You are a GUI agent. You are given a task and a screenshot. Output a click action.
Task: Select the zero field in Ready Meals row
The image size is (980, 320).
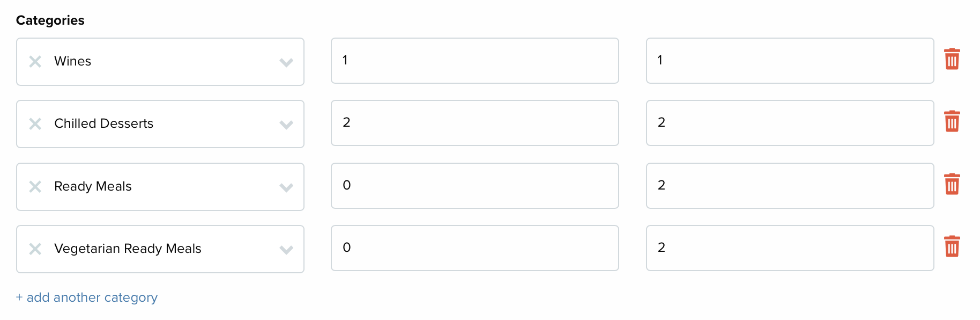point(475,186)
